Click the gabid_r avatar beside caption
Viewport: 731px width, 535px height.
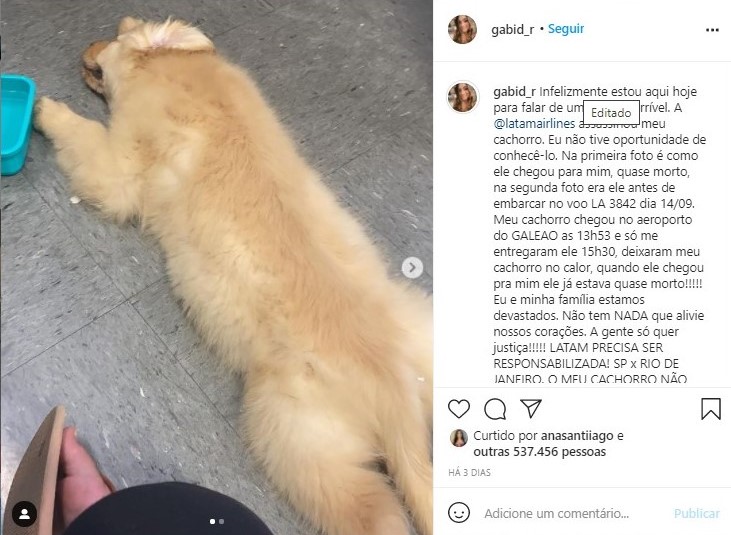462,97
